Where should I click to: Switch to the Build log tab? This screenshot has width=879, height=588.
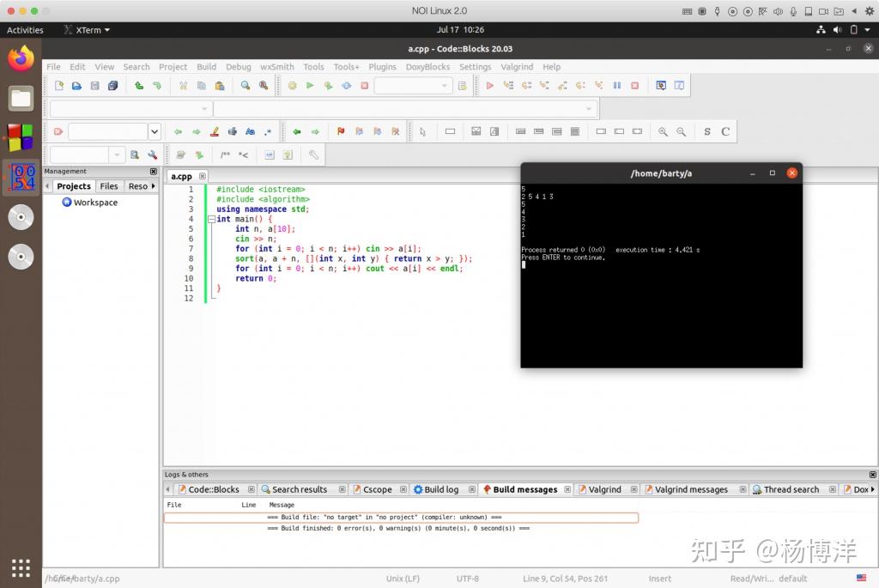coord(436,489)
